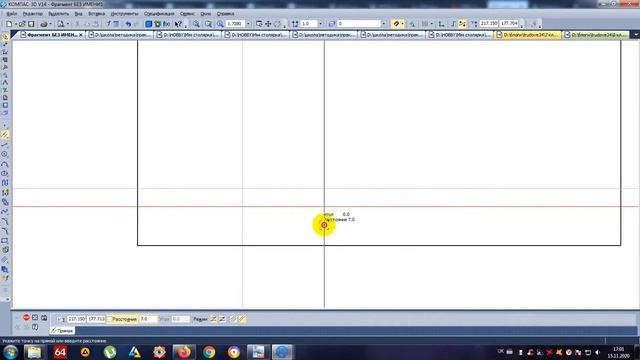Toggle first Режим mode button

[213, 319]
